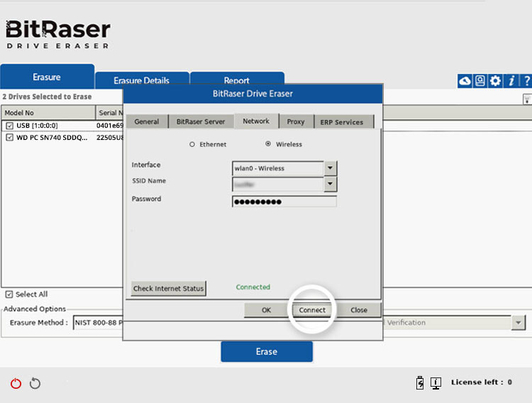This screenshot has width=532, height=403.
Task: Click the 'License left : 0' text
Action: (x=482, y=382)
